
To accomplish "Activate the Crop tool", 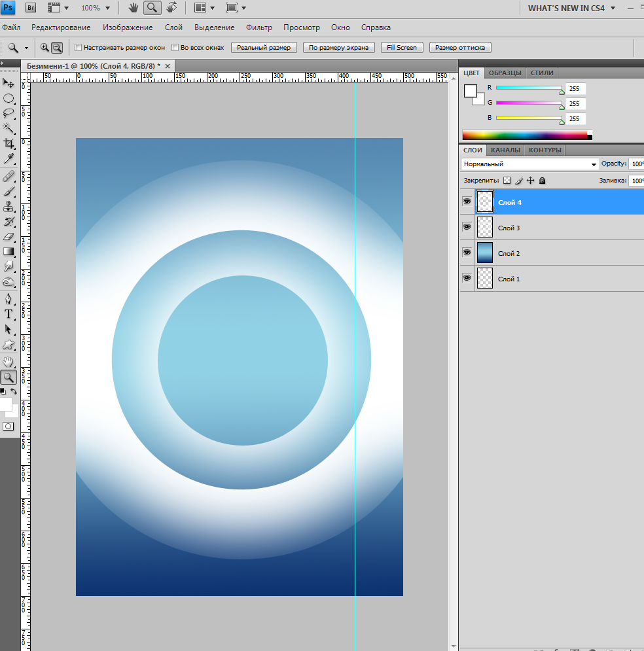I will pos(9,143).
